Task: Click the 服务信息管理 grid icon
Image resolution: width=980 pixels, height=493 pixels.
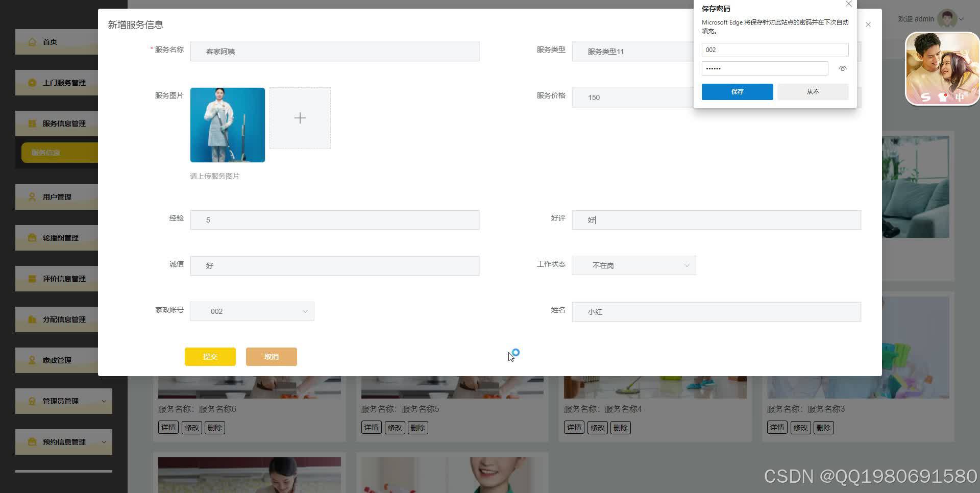Action: (x=32, y=123)
